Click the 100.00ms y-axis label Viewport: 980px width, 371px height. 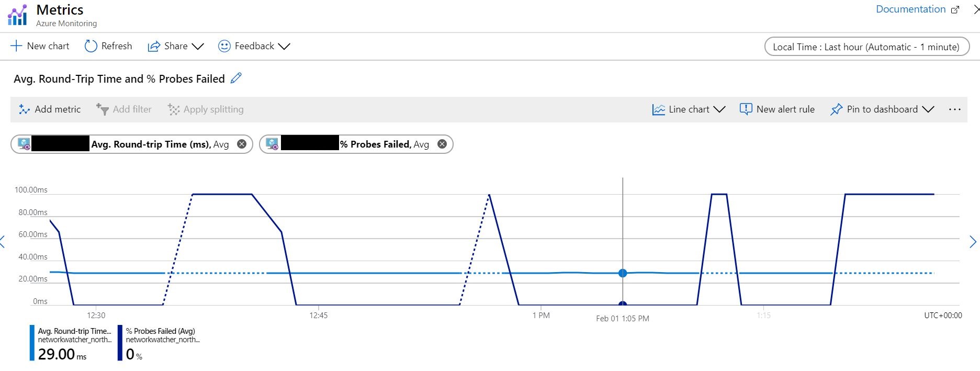[x=31, y=190]
